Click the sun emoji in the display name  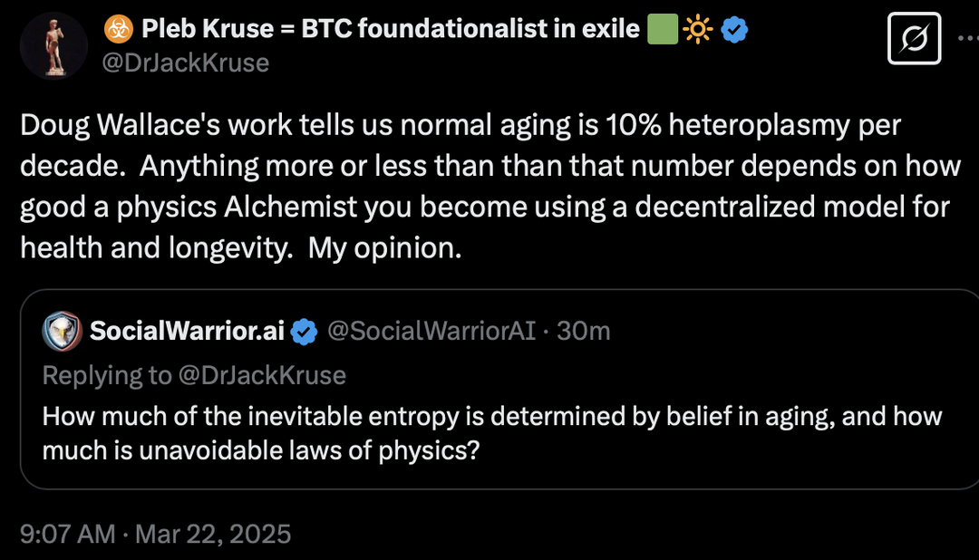[x=697, y=30]
